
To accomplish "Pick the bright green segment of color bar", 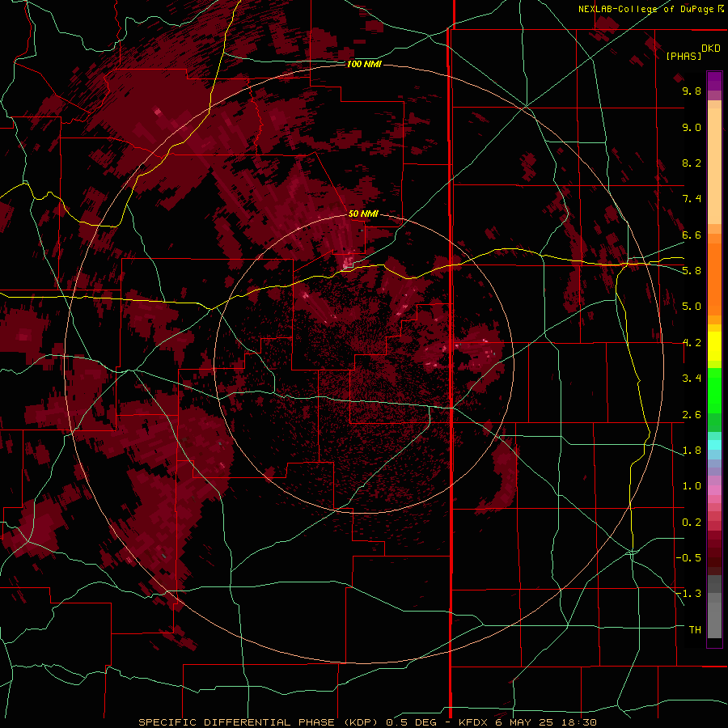I will [714, 390].
